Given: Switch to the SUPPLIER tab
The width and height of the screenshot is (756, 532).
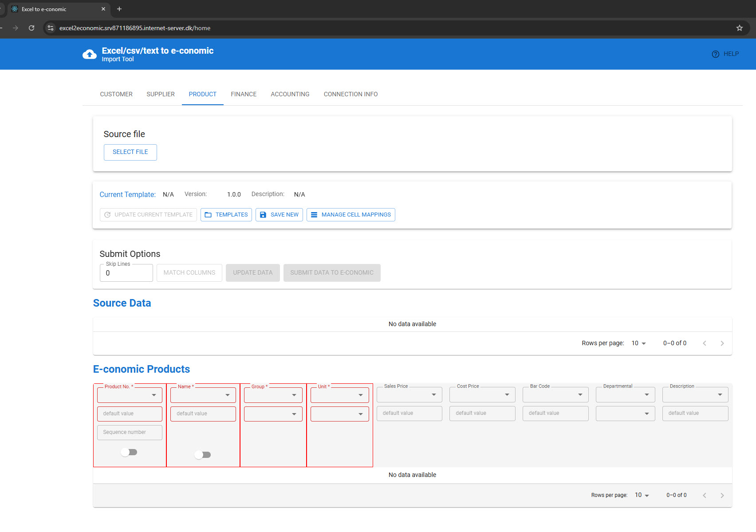Looking at the screenshot, I should coord(161,94).
